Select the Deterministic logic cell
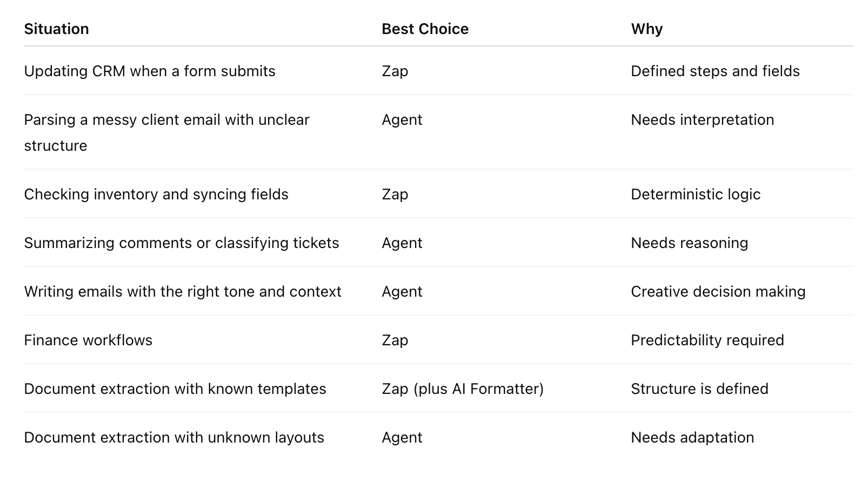Image resolution: width=868 pixels, height=482 pixels. 696,194
